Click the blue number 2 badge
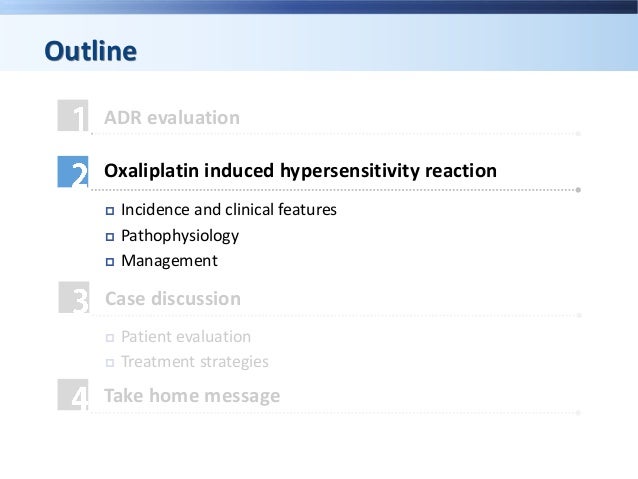Screen dimensions: 638x479 [74, 172]
